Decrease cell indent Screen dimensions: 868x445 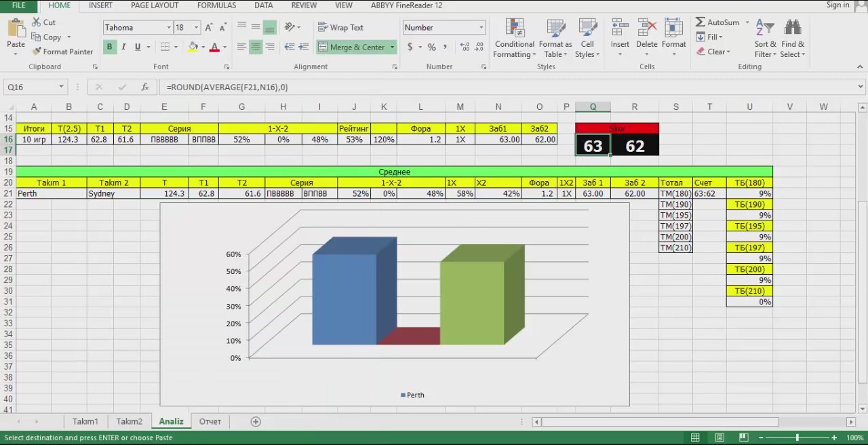(290, 47)
